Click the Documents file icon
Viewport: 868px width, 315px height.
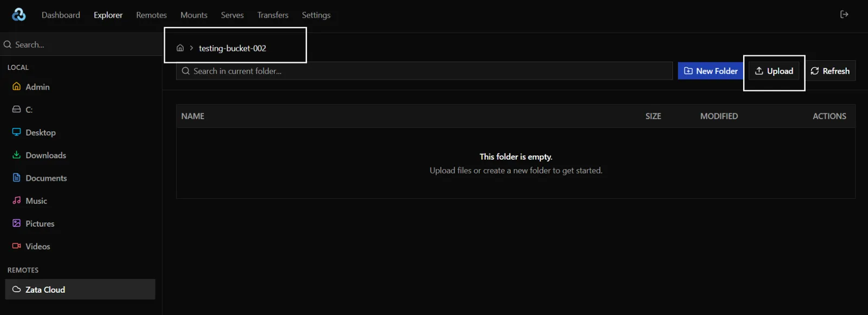pyautogui.click(x=16, y=177)
